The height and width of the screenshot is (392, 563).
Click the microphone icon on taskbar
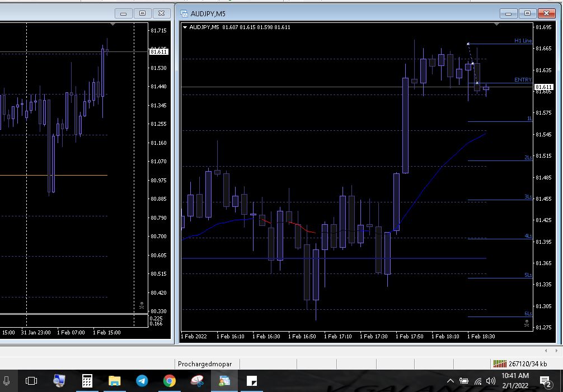7,381
